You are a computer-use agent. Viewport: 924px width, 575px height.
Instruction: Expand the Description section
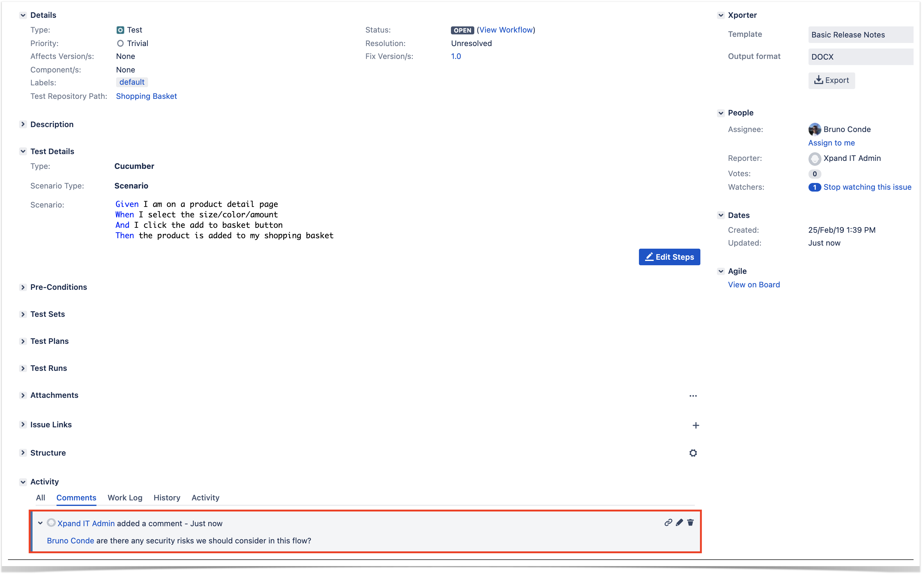click(x=23, y=124)
